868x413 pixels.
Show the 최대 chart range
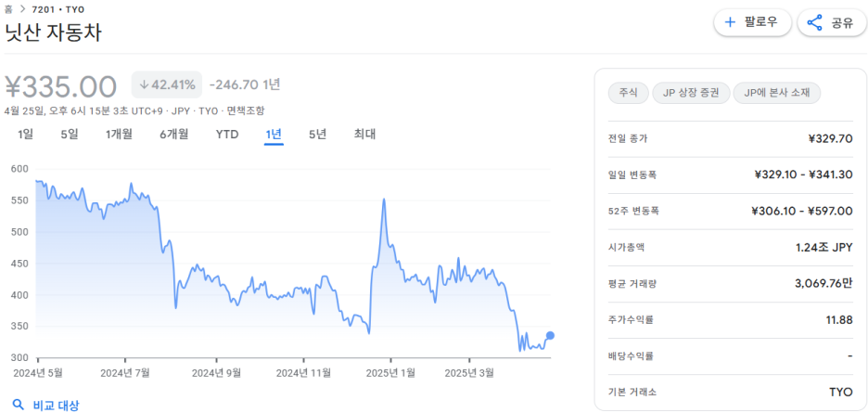[x=364, y=135]
